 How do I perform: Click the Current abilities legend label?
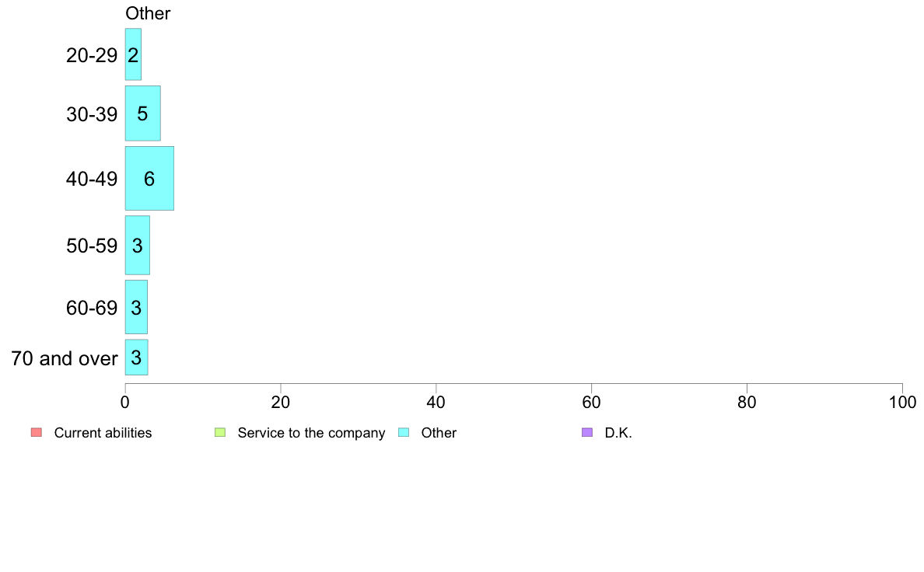click(103, 433)
